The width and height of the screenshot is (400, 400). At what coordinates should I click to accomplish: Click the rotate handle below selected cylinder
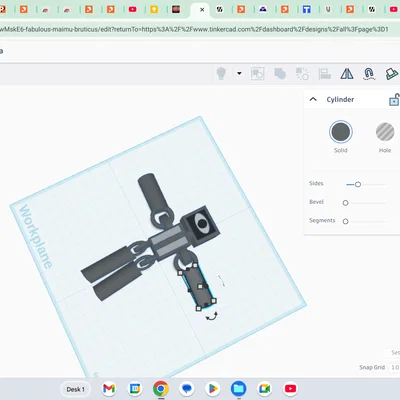pos(212,316)
